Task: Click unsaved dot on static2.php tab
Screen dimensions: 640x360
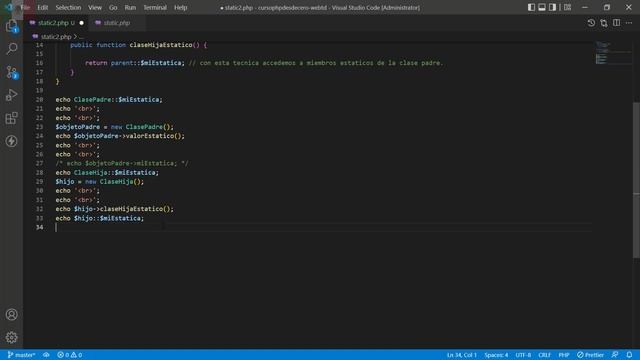Action: 82,23
